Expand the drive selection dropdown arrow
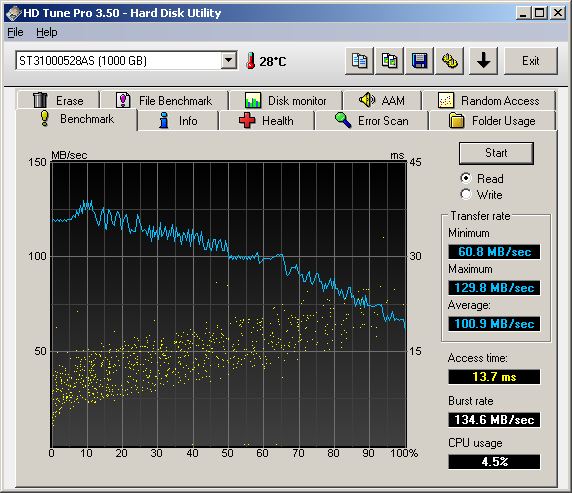 coord(229,60)
